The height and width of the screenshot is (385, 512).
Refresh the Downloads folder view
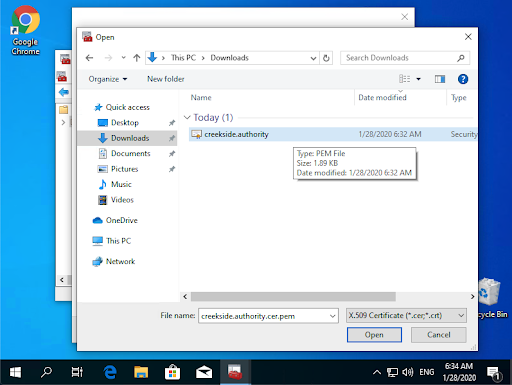click(x=326, y=58)
